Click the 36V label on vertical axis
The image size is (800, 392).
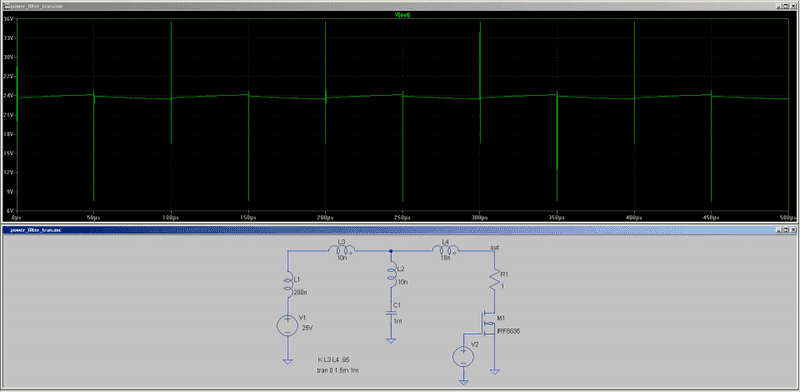coord(8,19)
